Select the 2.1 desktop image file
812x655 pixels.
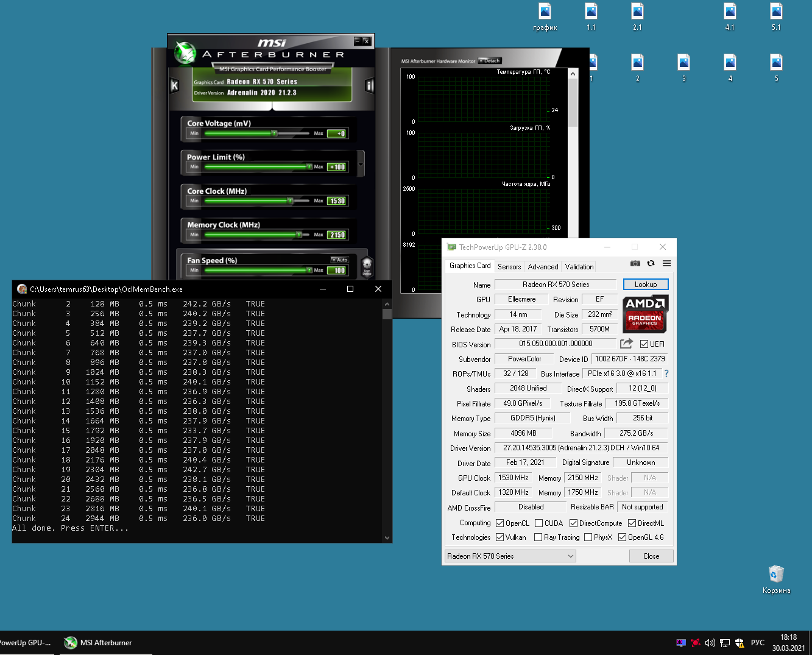[x=637, y=17]
